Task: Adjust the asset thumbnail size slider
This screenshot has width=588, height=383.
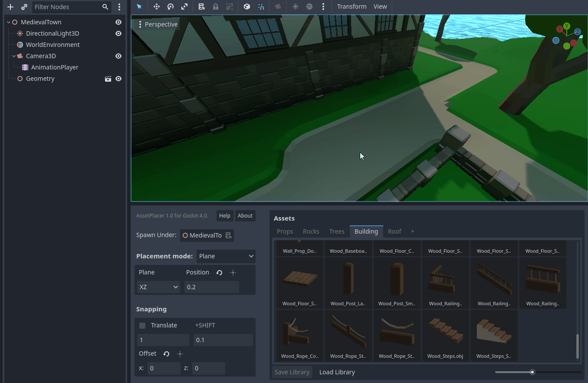Action: click(x=538, y=372)
